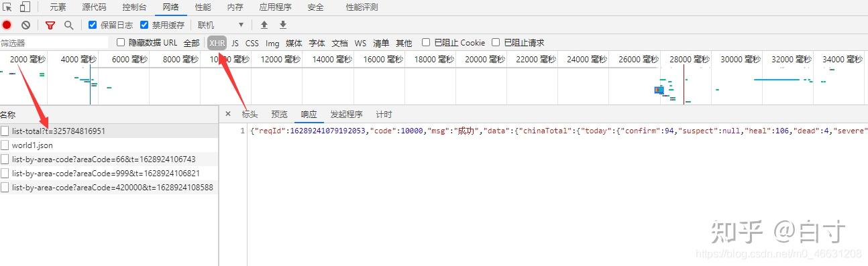Viewport: 868px width, 266px height.
Task: Toggle the device toolbar icon
Action: tap(25, 7)
